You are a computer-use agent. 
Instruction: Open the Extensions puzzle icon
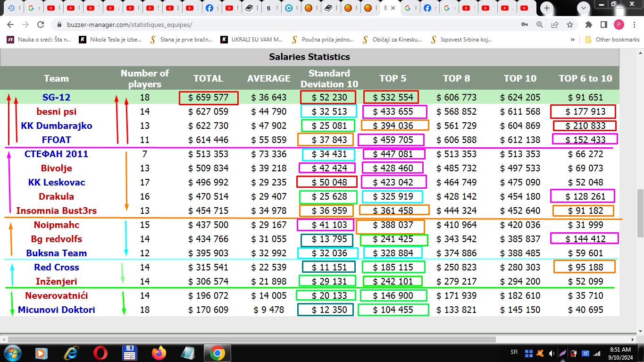(x=588, y=25)
